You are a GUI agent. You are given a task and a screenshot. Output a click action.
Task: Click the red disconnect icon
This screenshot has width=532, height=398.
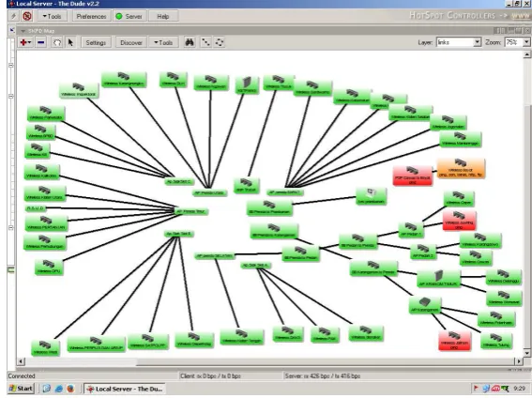tap(27, 16)
